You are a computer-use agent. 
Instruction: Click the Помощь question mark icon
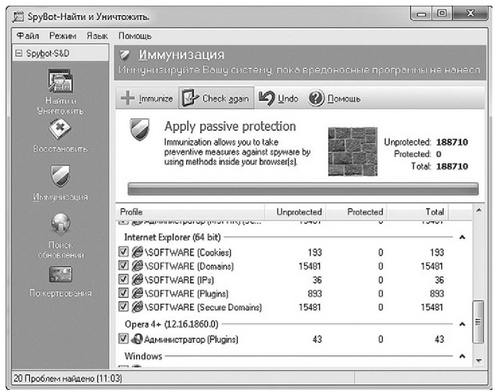316,98
